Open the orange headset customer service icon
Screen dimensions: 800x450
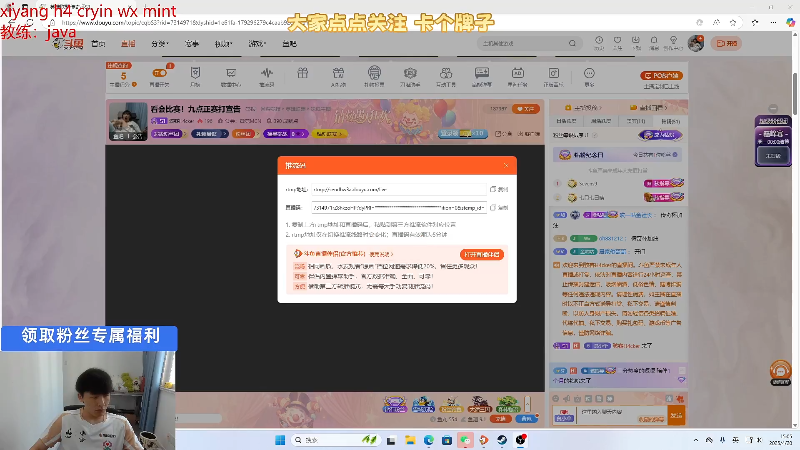point(780,370)
